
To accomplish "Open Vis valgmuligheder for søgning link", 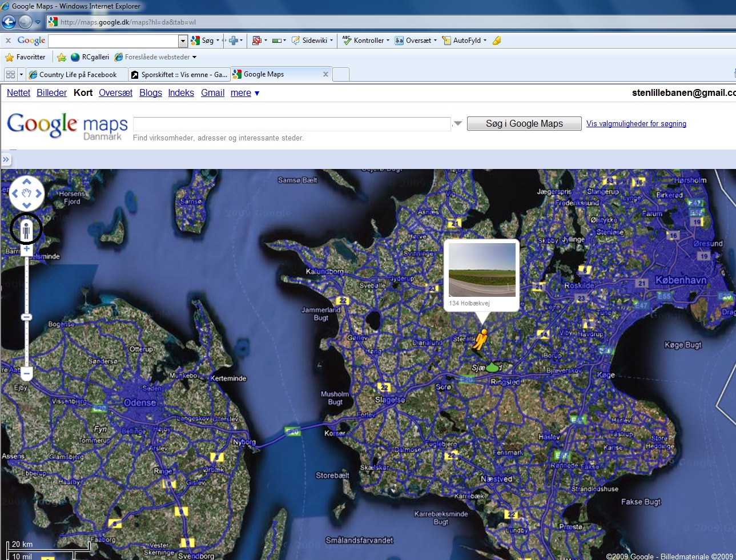I will pos(636,123).
